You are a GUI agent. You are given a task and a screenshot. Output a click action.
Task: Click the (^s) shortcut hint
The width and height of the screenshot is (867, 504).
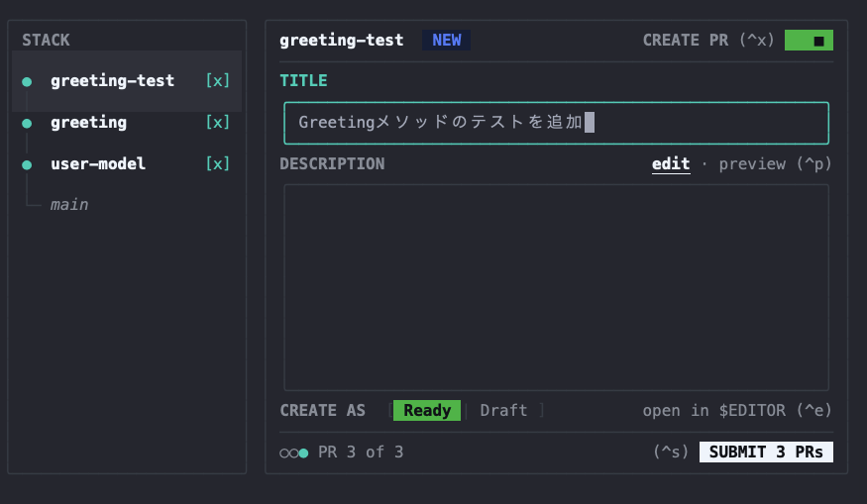(x=671, y=453)
